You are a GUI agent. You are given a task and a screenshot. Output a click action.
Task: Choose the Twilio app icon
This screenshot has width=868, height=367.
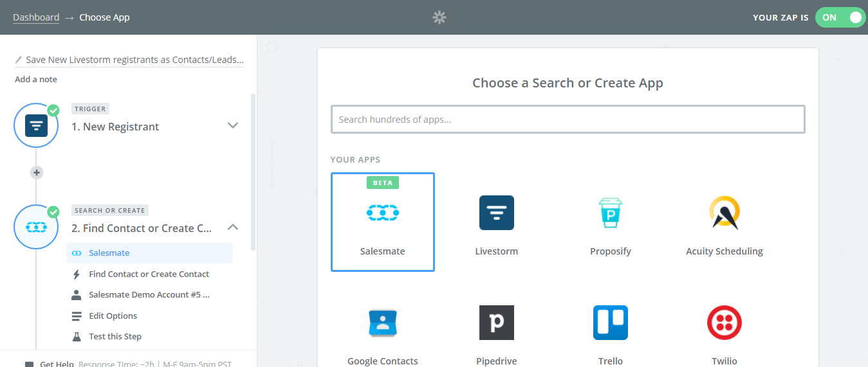[x=724, y=323]
